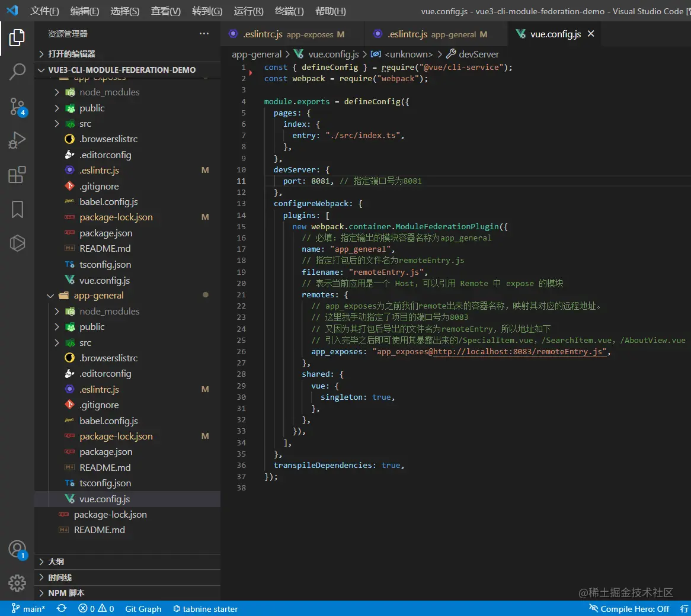Open the 帮助(H) menu
This screenshot has height=616, width=691.
[331, 11]
